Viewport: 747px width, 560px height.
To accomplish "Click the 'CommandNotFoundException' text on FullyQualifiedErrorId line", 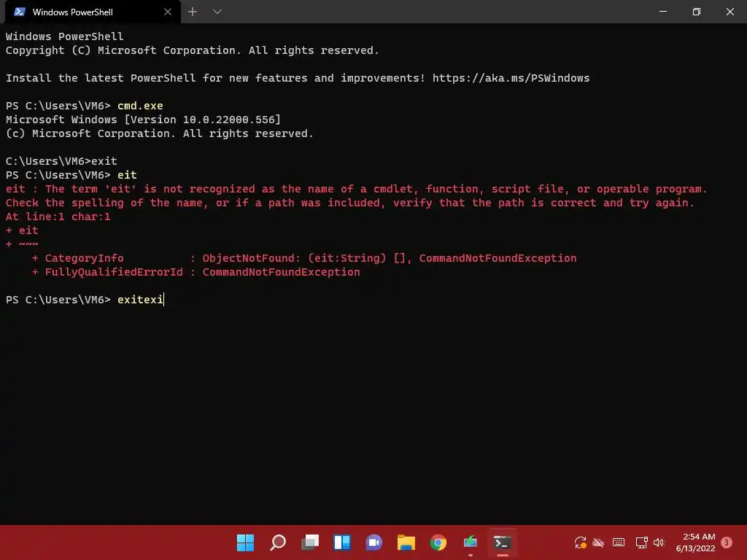I will [281, 272].
